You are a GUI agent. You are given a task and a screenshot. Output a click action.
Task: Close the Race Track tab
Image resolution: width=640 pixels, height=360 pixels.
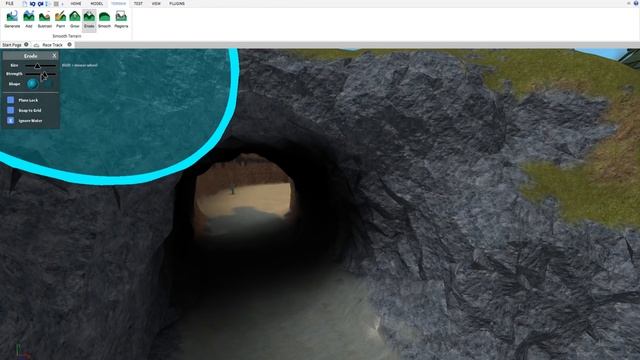[69, 44]
